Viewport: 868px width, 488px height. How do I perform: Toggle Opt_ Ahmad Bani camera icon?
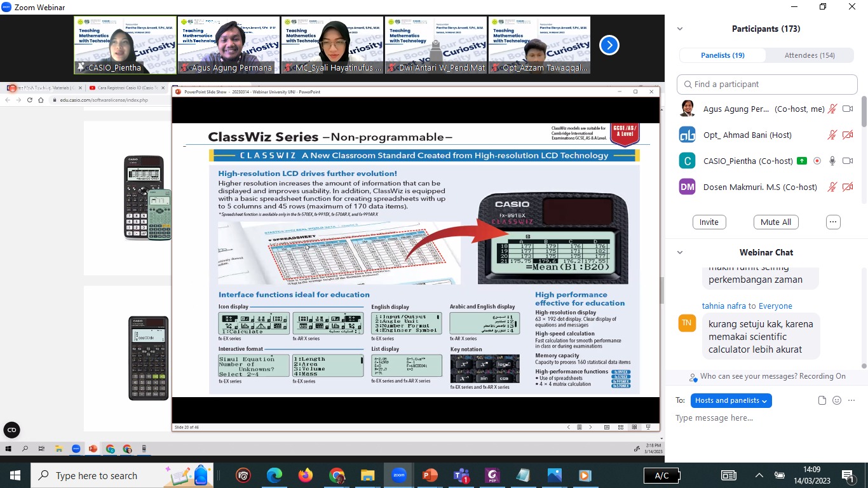(x=848, y=135)
